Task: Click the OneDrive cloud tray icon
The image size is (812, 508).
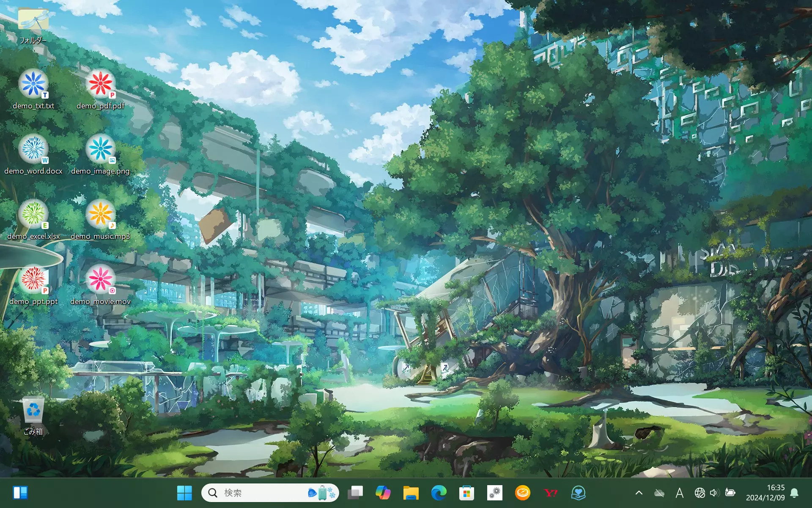Action: pyautogui.click(x=659, y=493)
